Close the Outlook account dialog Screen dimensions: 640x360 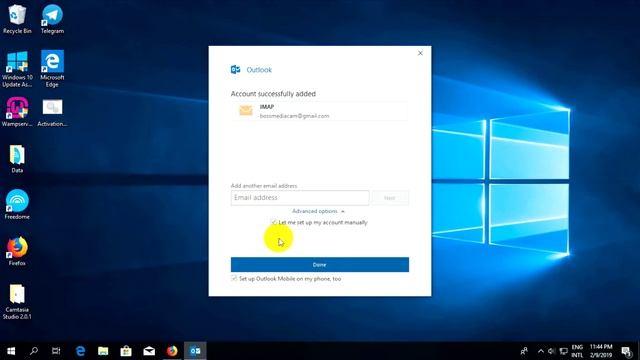click(x=420, y=53)
